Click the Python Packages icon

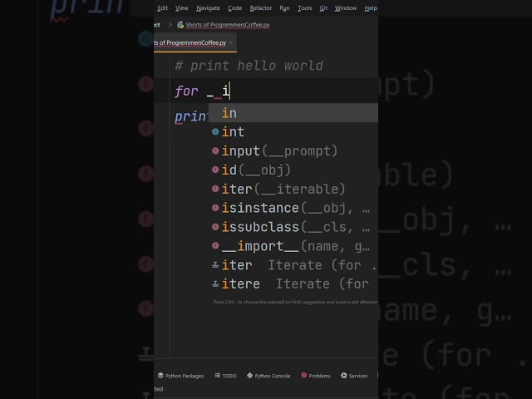(160, 375)
